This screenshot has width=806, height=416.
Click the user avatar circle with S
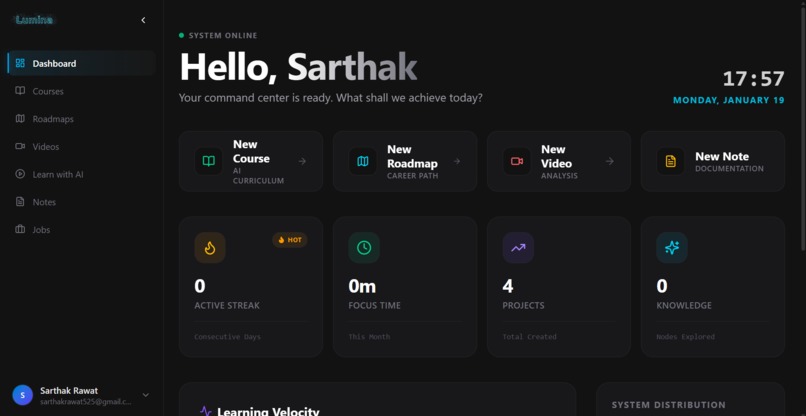click(23, 395)
